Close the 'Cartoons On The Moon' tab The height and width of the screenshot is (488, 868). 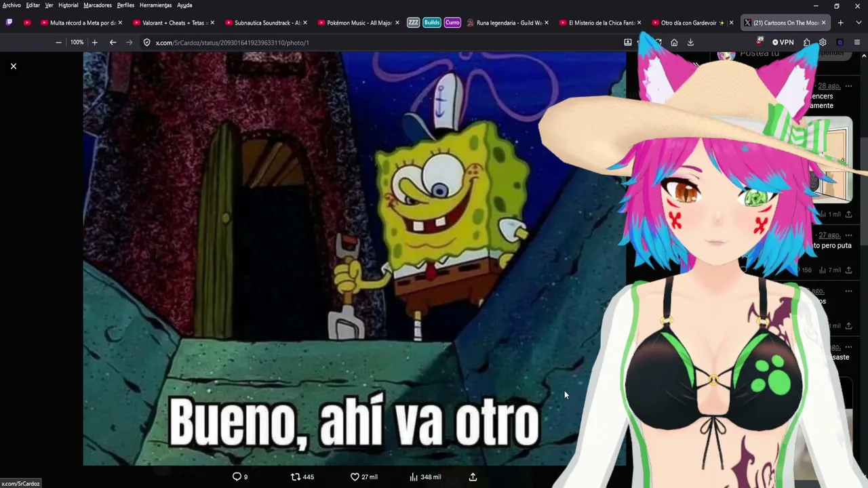pyautogui.click(x=823, y=22)
